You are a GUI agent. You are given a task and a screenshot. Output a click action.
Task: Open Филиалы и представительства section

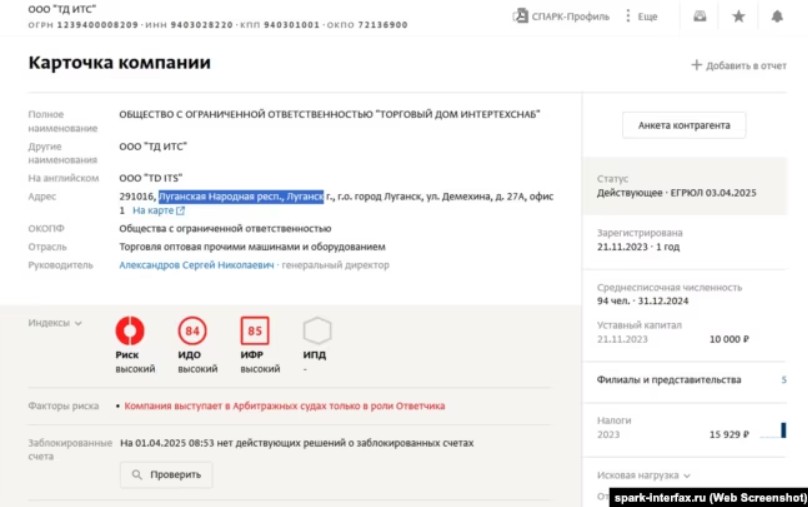669,380
